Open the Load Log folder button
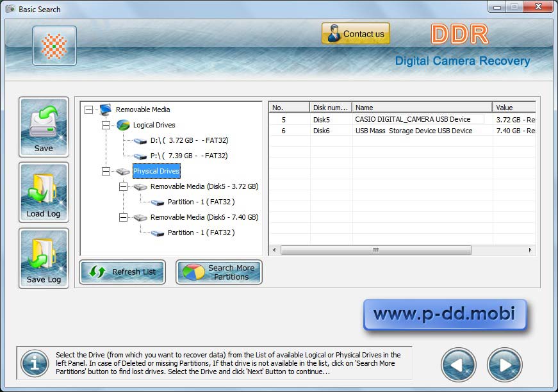558x392 pixels. pos(44,192)
